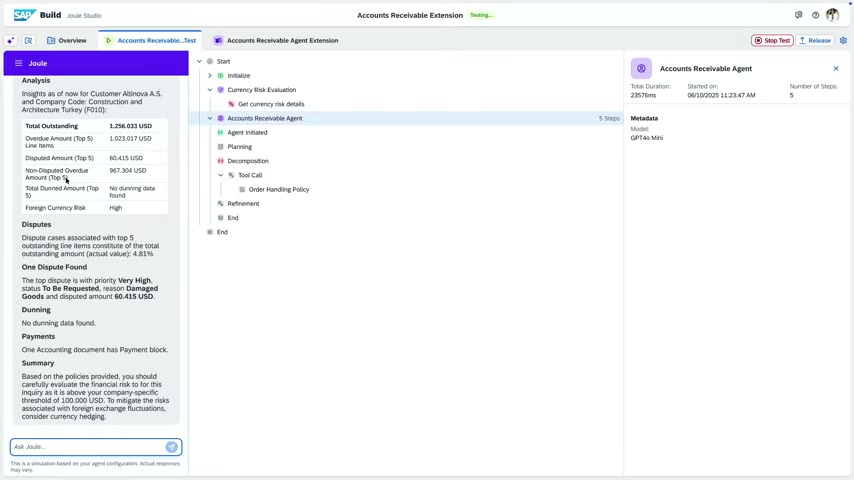Click the One Dispute Found heading
The height and width of the screenshot is (480, 854).
tap(54, 267)
